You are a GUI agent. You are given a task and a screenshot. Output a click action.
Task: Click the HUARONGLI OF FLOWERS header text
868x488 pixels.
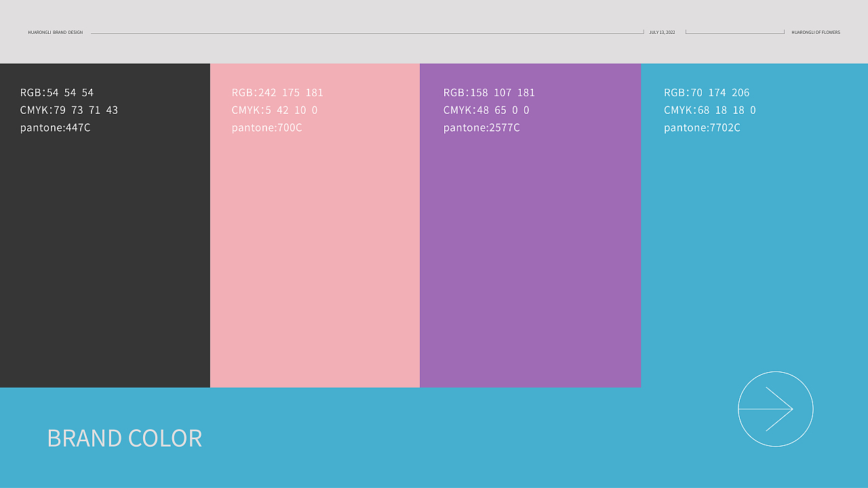[816, 33]
